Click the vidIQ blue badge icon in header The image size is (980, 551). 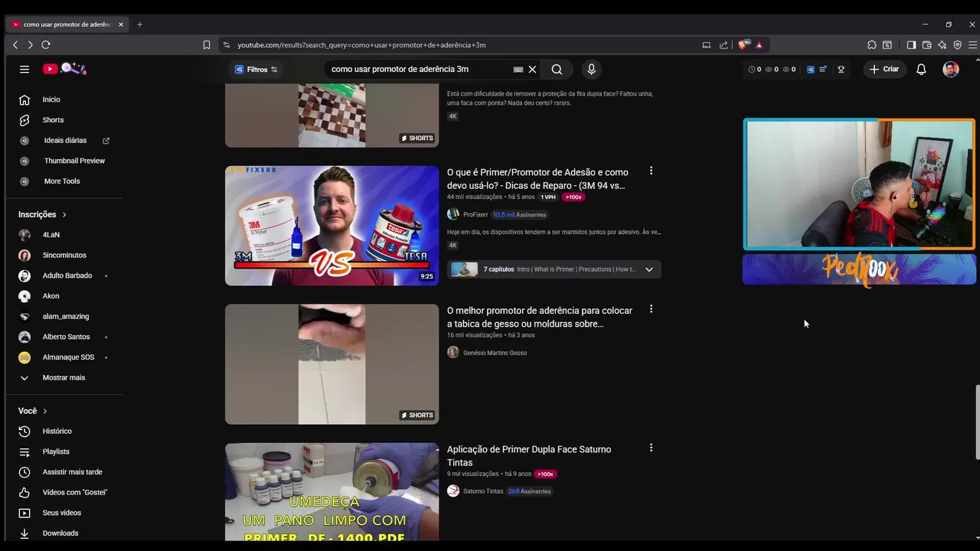tap(811, 69)
